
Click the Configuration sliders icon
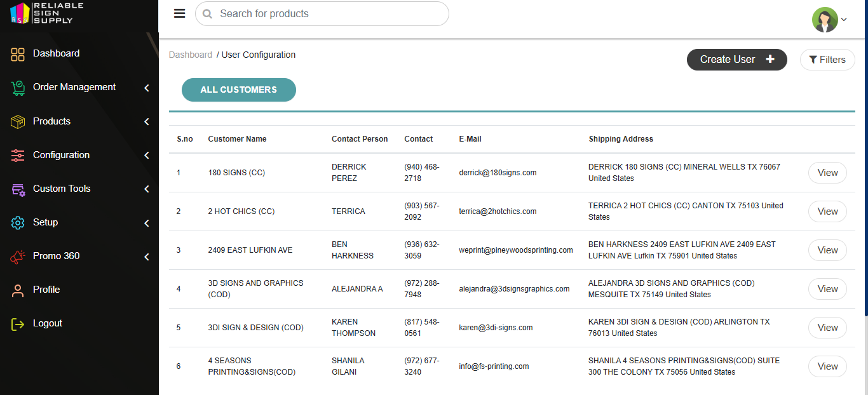click(x=18, y=155)
